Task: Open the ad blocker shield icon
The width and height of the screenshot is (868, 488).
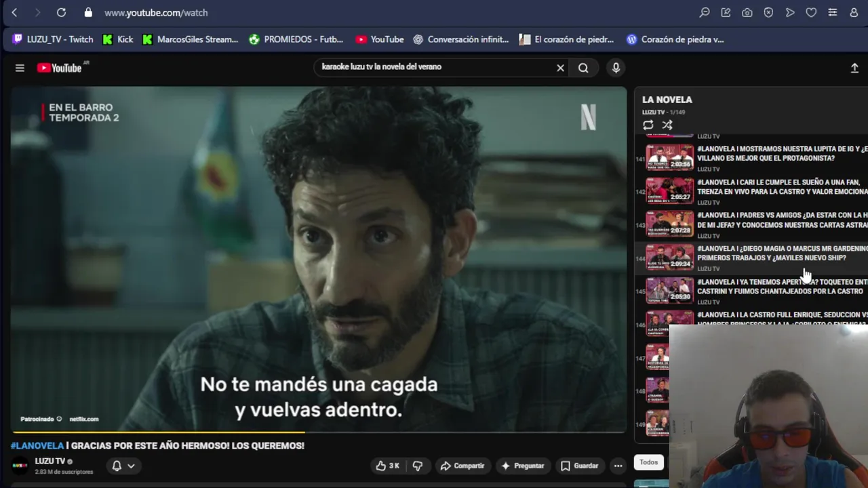Action: click(x=768, y=12)
